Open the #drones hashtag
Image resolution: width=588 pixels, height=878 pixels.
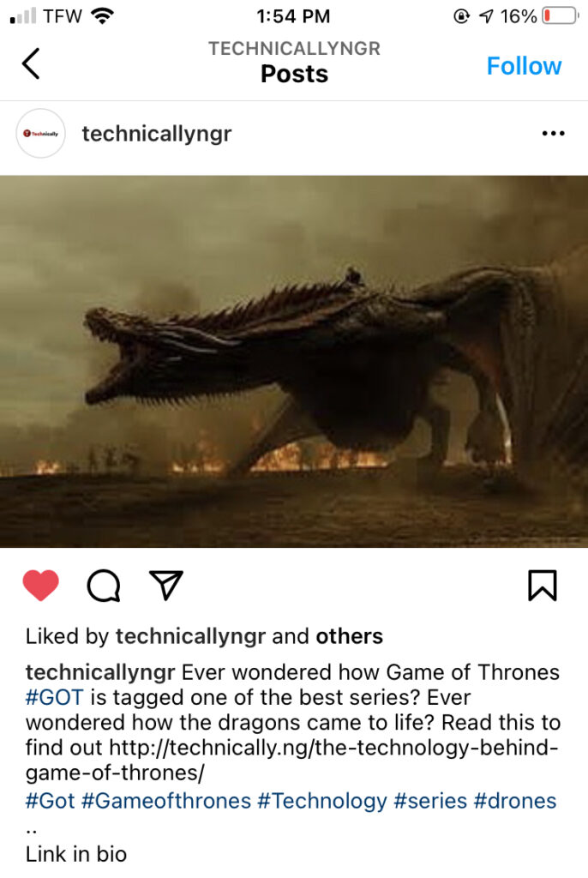pos(515,802)
